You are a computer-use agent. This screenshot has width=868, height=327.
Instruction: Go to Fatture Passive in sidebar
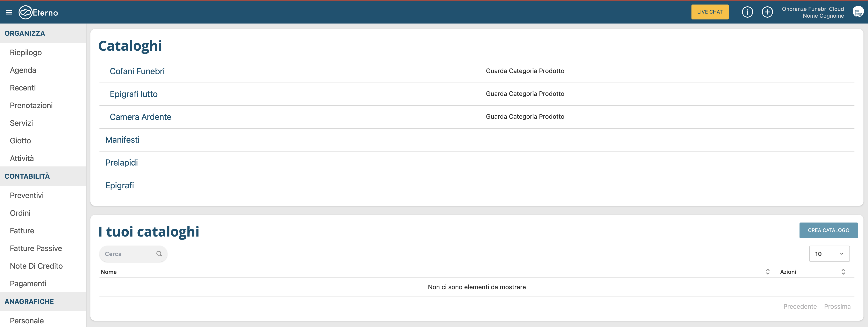tap(36, 249)
